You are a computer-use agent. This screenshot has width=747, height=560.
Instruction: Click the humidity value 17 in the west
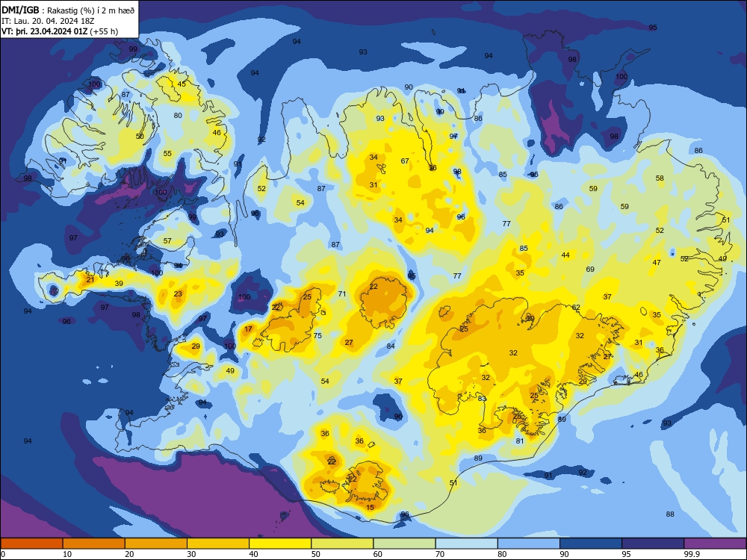click(x=248, y=329)
